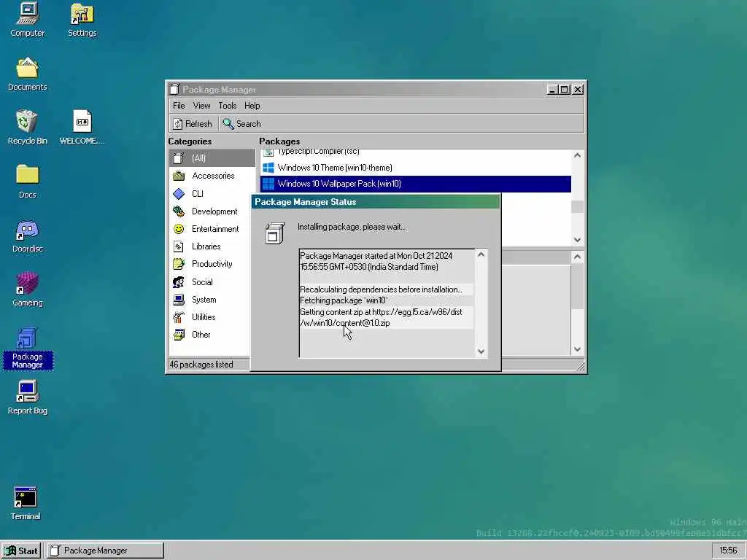
Task: Click the Search toolbar button
Action: coord(242,124)
